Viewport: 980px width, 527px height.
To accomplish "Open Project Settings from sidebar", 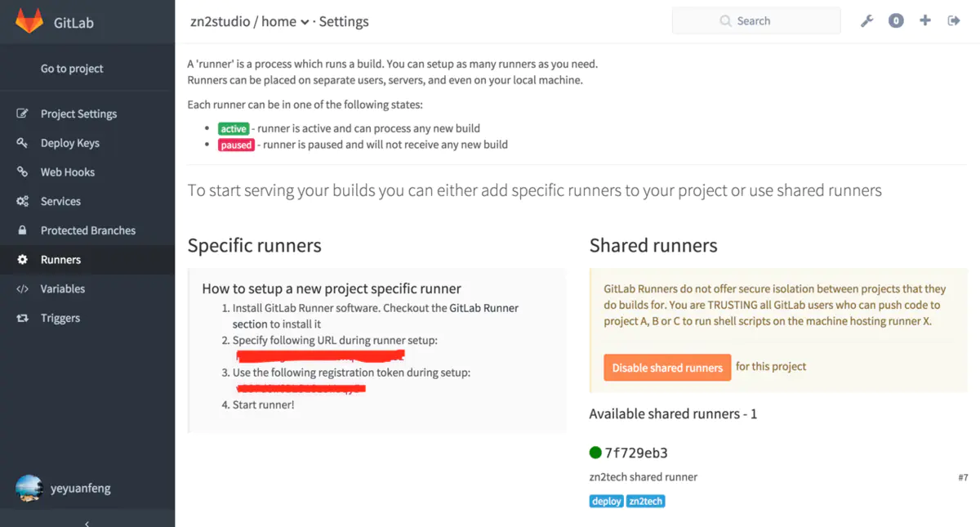I will pyautogui.click(x=78, y=114).
